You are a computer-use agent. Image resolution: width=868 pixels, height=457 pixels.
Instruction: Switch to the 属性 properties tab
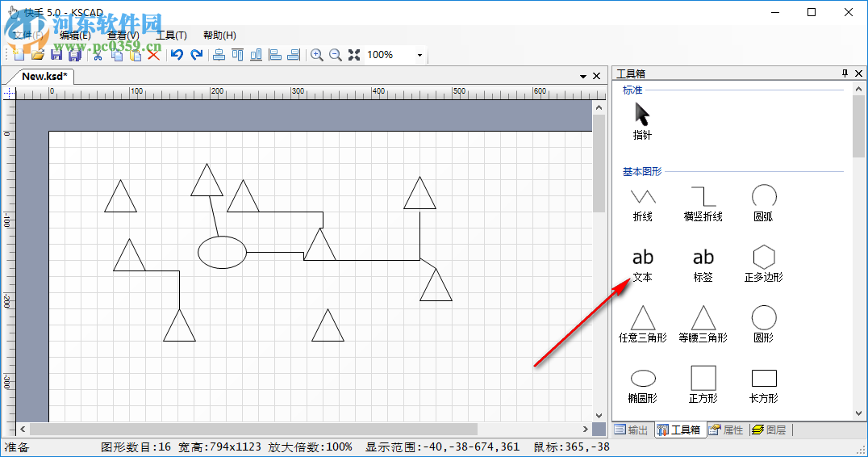pyautogui.click(x=726, y=430)
